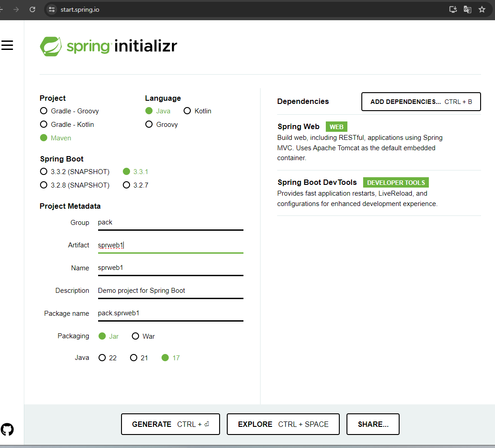The image size is (495, 448).
Task: Click the Spring Boot DevTools dependency entry
Action: coord(379,193)
